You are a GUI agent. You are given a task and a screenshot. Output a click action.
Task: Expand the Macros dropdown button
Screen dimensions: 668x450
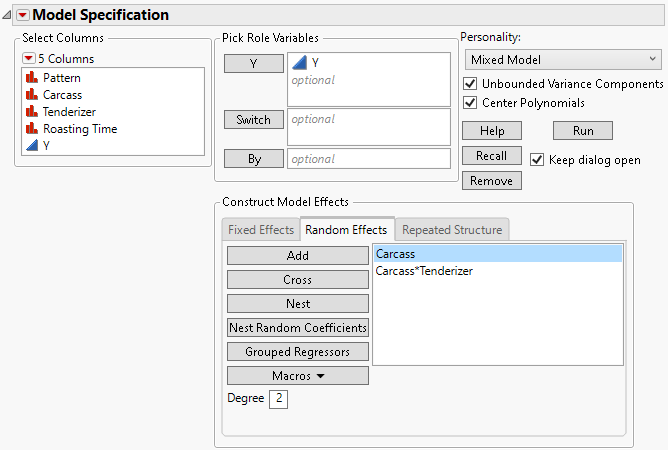tap(297, 376)
